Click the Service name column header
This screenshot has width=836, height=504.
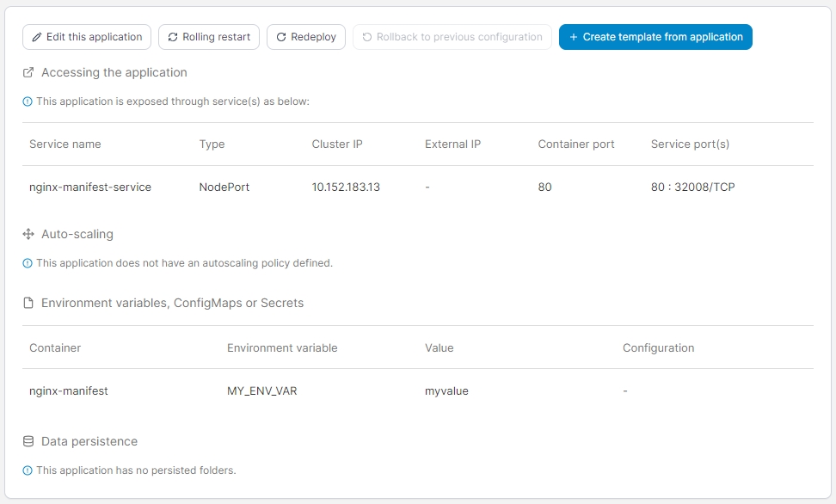point(65,144)
